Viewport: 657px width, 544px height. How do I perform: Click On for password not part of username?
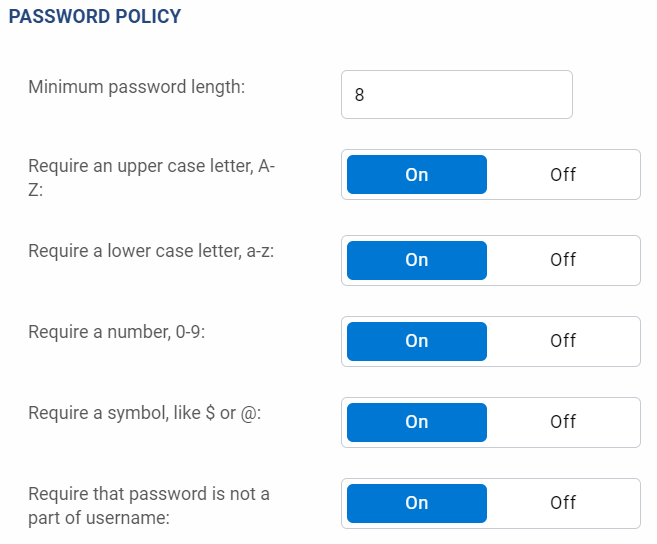(x=416, y=503)
